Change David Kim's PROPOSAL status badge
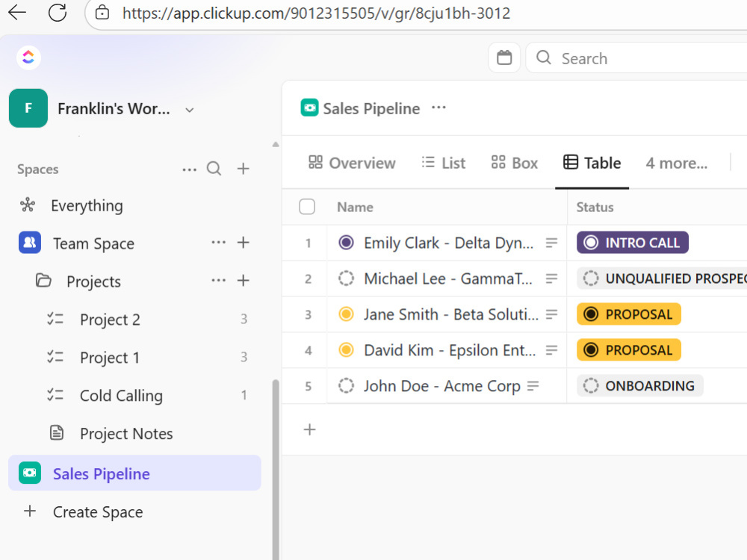 (629, 350)
